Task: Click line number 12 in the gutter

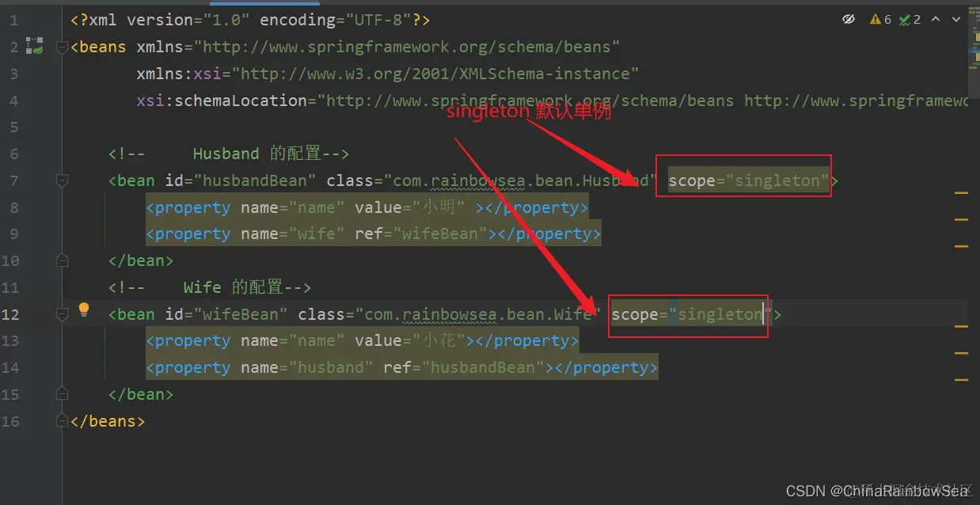Action: click(x=10, y=314)
